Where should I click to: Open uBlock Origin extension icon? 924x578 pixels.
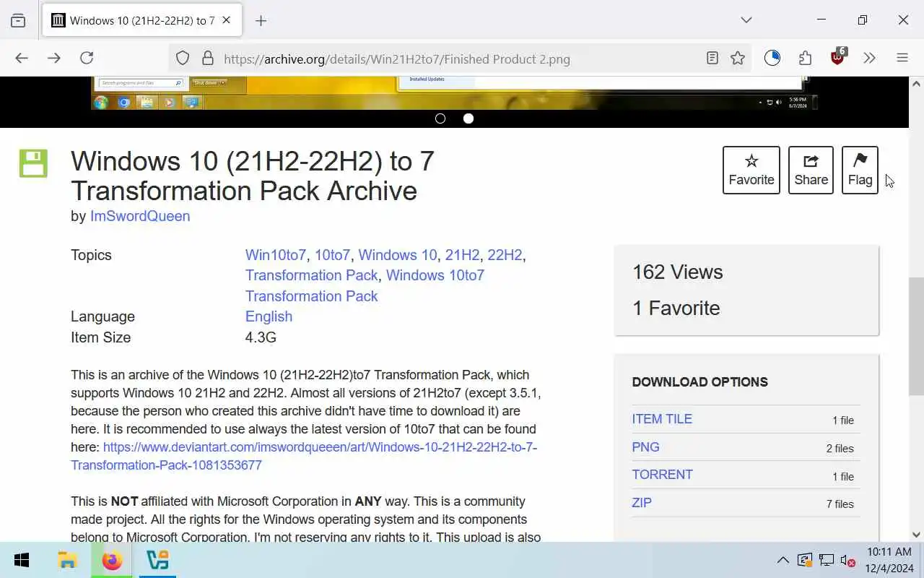click(838, 57)
